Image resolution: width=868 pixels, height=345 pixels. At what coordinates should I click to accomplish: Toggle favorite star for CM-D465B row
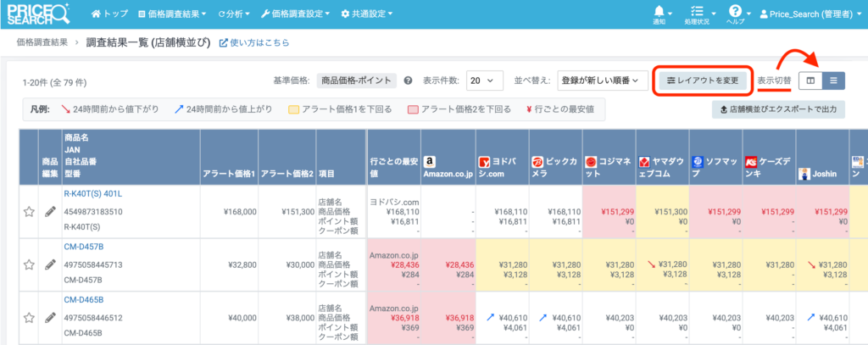(x=29, y=318)
